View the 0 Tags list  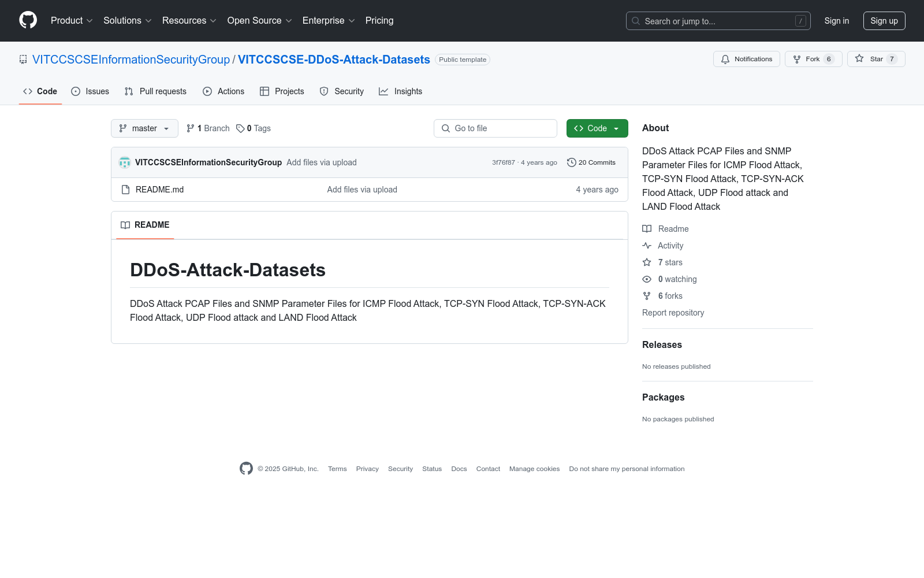(254, 128)
